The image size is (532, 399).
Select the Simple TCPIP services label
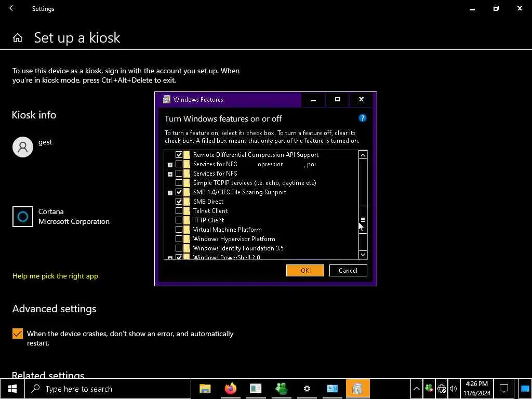[x=255, y=183]
